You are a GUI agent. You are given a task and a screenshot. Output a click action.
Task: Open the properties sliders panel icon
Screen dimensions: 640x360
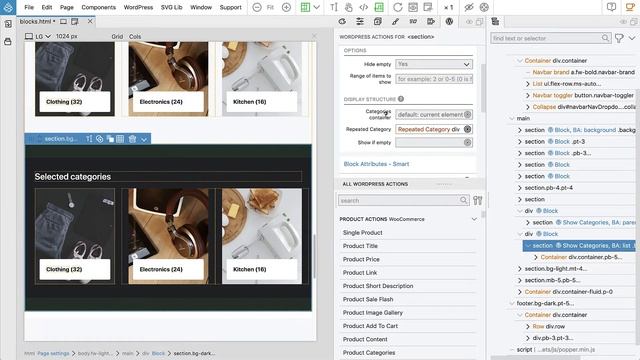click(360, 22)
